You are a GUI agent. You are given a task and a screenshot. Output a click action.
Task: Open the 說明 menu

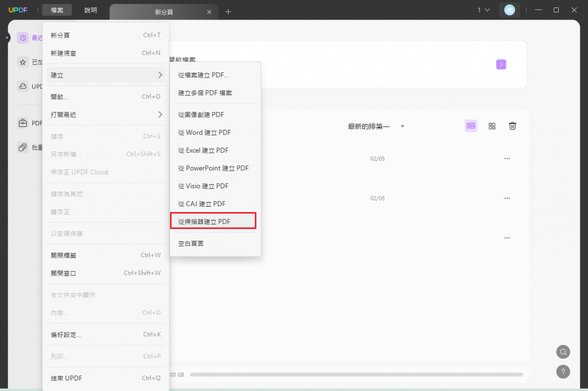(90, 10)
